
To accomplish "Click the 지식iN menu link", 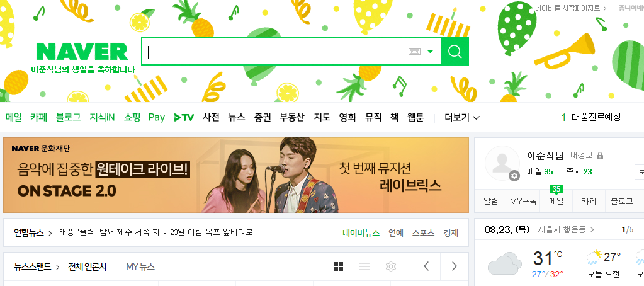I will (102, 118).
